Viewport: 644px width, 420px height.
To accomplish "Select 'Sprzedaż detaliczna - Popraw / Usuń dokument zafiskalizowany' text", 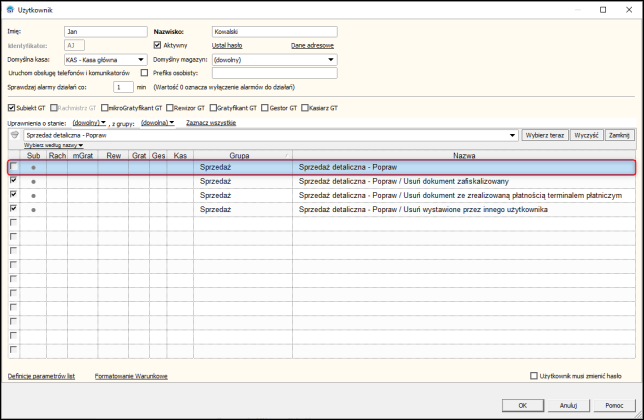I will point(404,181).
